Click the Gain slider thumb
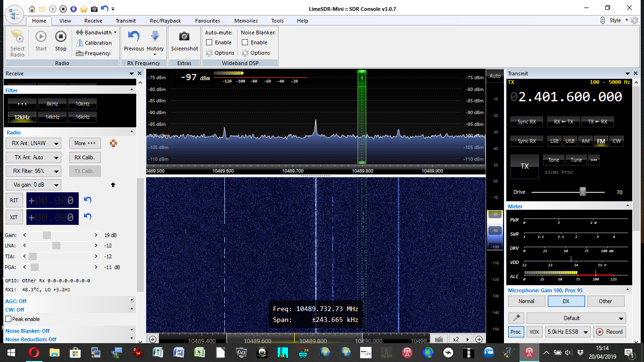This screenshot has height=362, width=644. (x=47, y=235)
